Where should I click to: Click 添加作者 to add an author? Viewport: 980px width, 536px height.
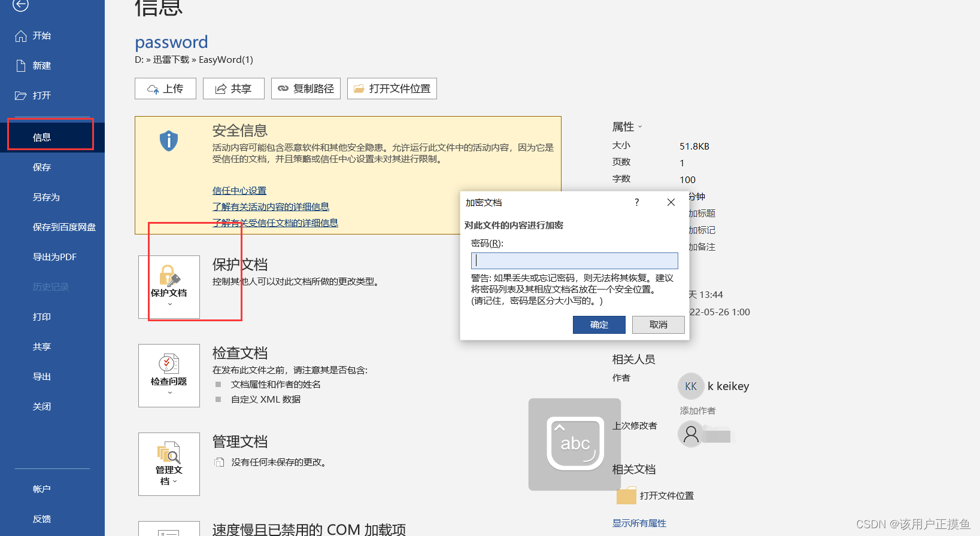click(698, 411)
